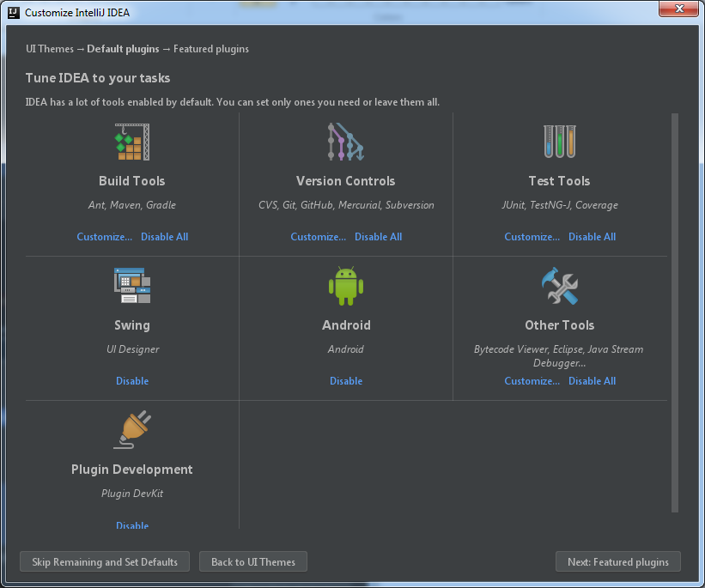Click the Plugin Development plug icon

coord(132,430)
